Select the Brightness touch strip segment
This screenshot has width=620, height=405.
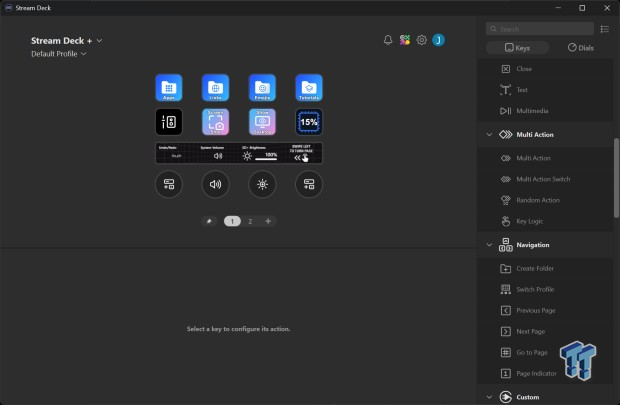(x=260, y=153)
